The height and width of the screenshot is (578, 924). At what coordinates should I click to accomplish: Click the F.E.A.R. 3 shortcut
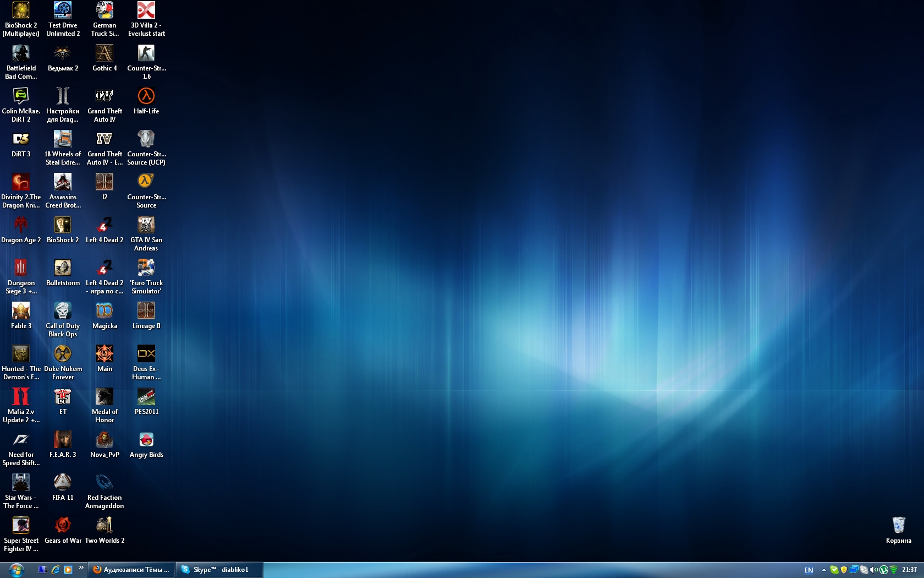point(63,445)
